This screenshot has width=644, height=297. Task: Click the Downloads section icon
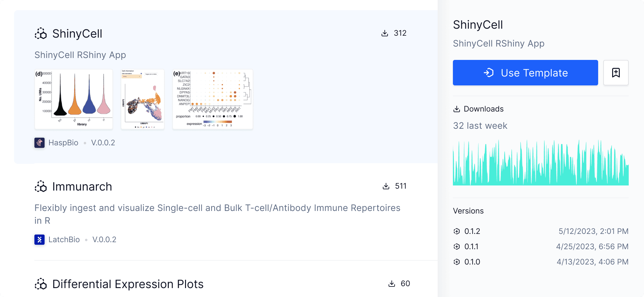point(457,109)
